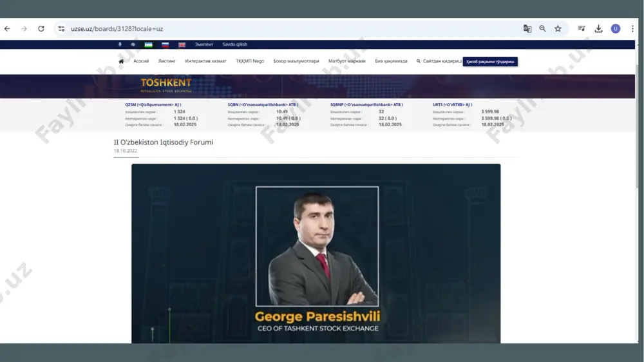
Task: View site information icon in address bar
Action: [61, 29]
